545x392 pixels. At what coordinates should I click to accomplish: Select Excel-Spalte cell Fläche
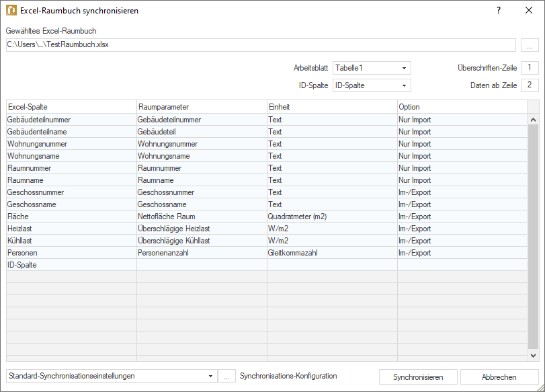(x=71, y=217)
